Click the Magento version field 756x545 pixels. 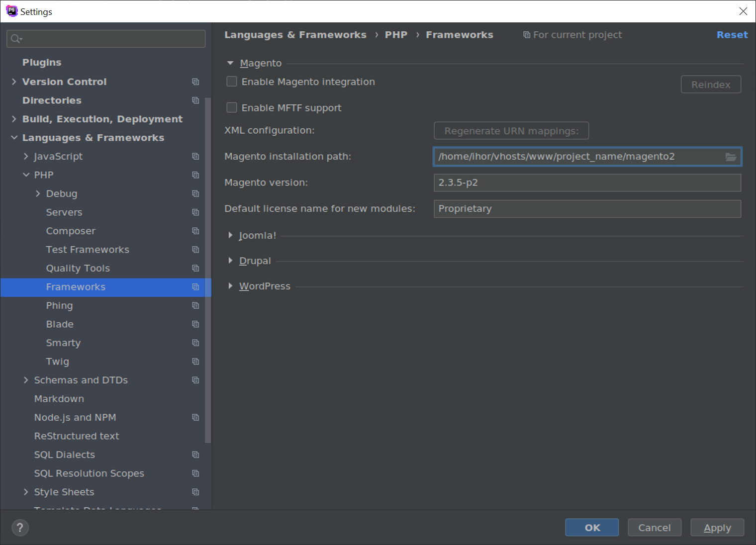click(587, 182)
